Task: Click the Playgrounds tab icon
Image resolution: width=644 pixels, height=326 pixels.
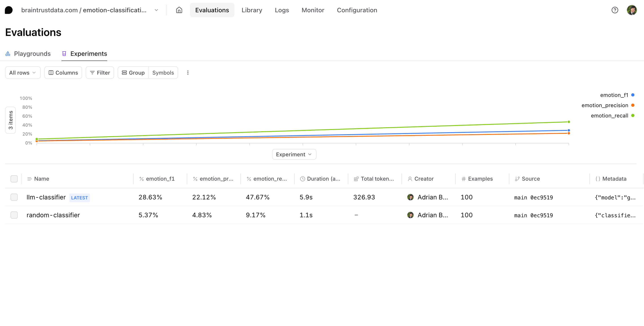Action: click(8, 54)
